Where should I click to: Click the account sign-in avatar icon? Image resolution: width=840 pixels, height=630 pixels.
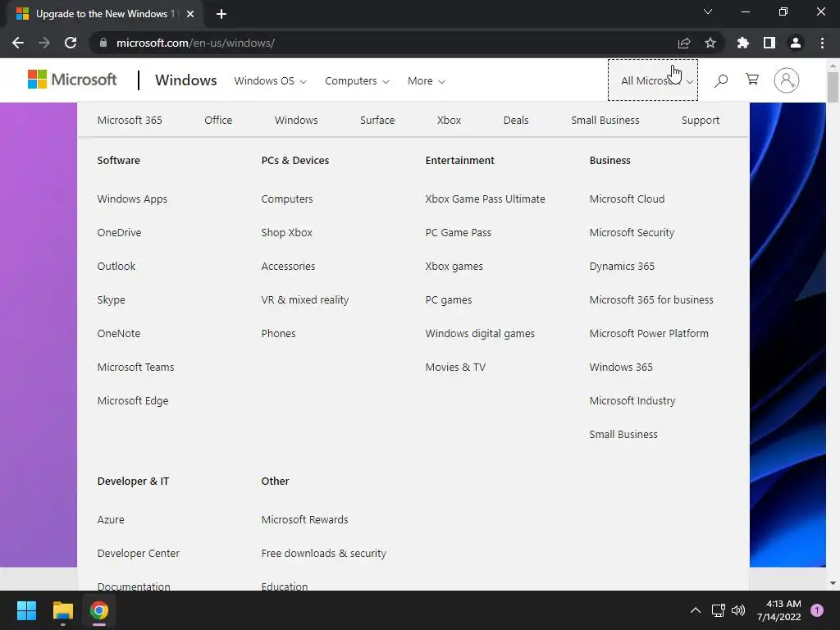[787, 80]
